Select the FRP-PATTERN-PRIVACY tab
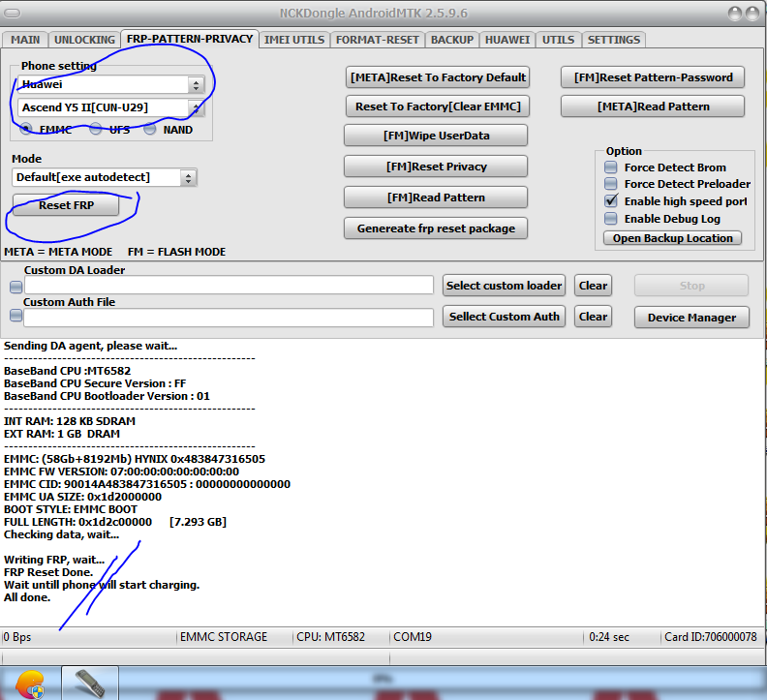This screenshot has width=767, height=700. pos(189,39)
